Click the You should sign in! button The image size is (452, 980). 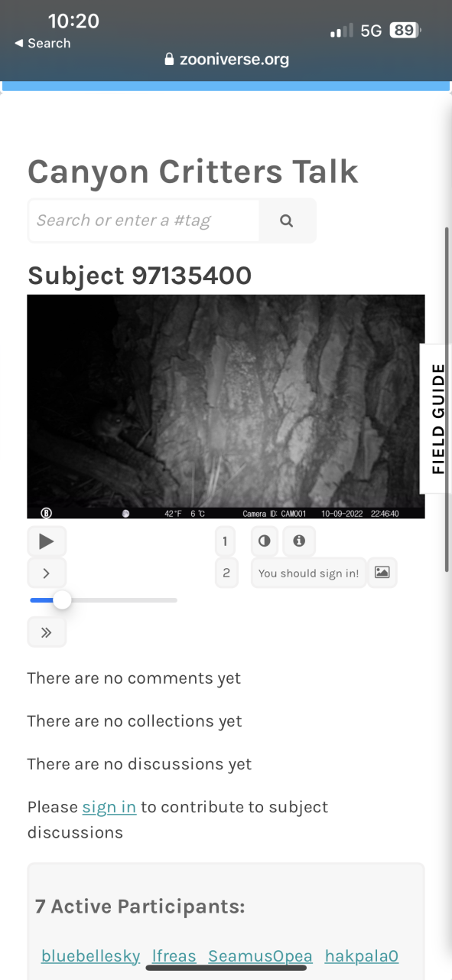(x=308, y=573)
